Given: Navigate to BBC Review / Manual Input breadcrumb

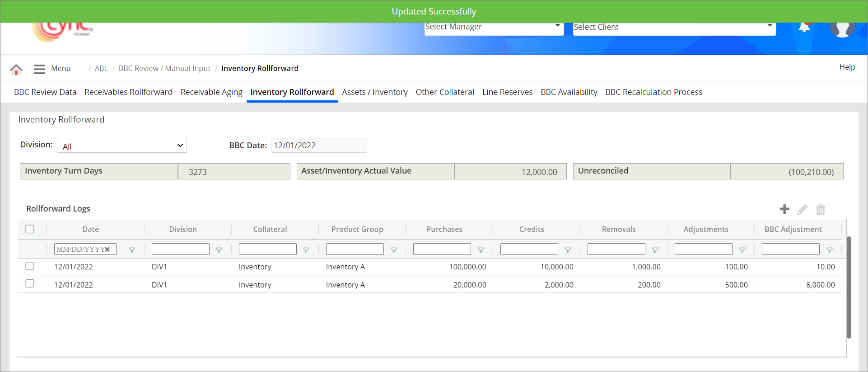Looking at the screenshot, I should click(164, 68).
